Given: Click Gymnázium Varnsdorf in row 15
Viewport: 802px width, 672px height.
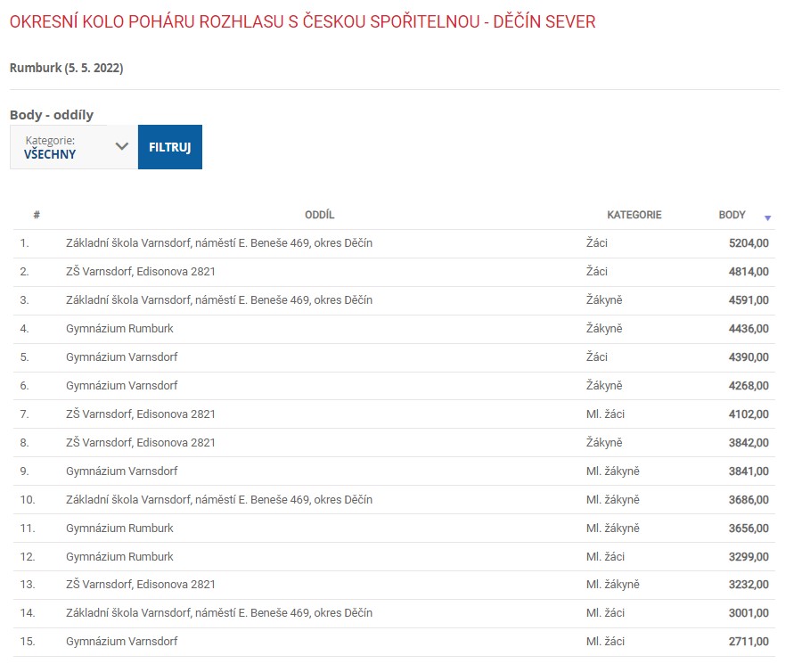Looking at the screenshot, I should click(121, 642).
